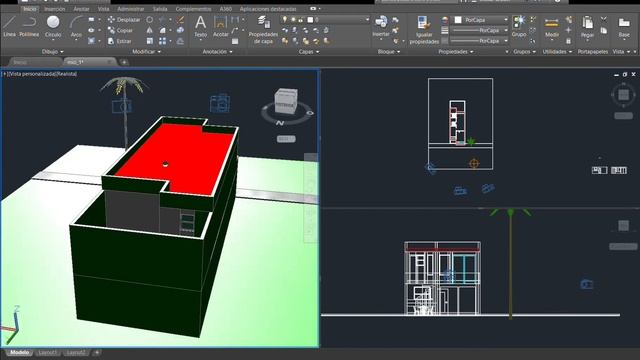640x360 pixels.
Task: Expand the Grupos panel
Action: (524, 52)
